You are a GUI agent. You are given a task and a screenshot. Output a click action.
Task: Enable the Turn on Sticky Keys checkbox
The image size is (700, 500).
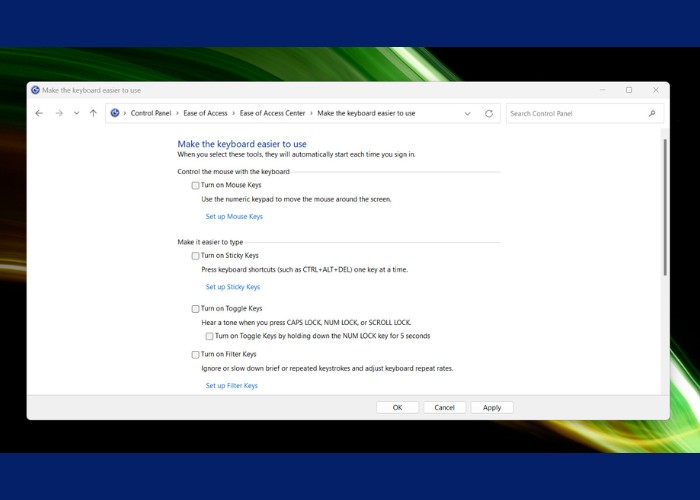[x=196, y=256]
